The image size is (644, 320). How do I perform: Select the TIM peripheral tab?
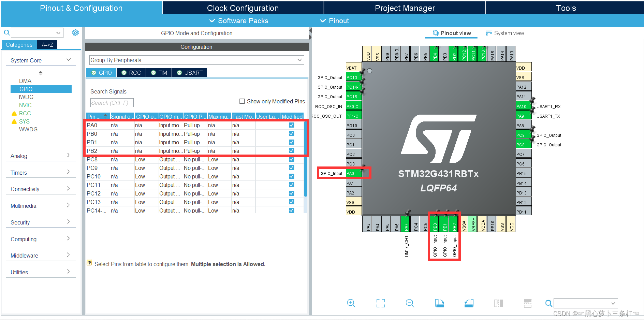coord(159,73)
